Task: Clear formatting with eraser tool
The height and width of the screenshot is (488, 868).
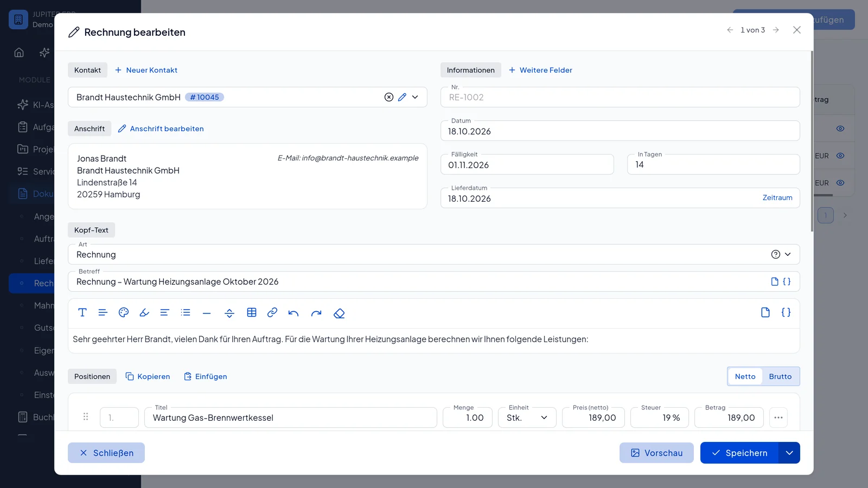Action: coord(339,313)
